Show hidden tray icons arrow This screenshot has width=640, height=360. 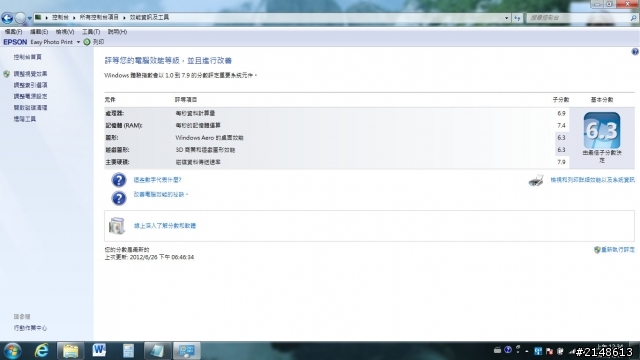tap(527, 351)
